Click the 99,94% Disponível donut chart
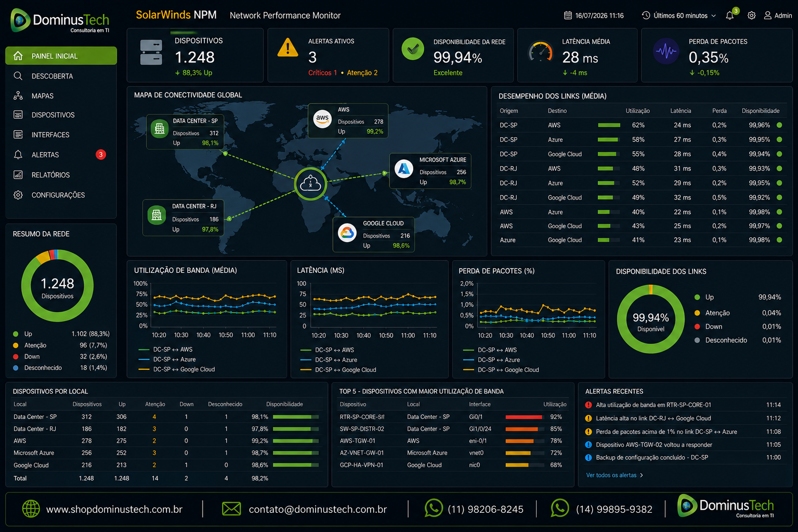Screen dimensions: 798x532 tap(651, 319)
